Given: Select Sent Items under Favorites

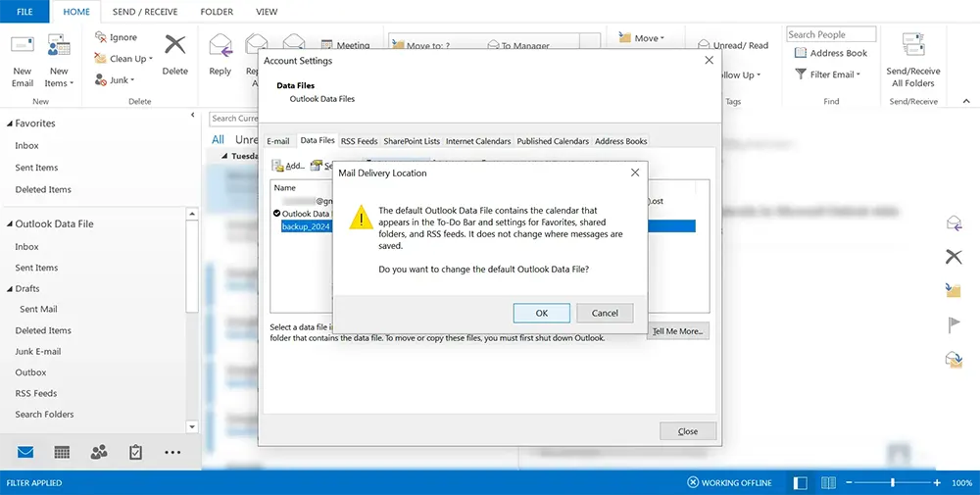Looking at the screenshot, I should (x=36, y=168).
